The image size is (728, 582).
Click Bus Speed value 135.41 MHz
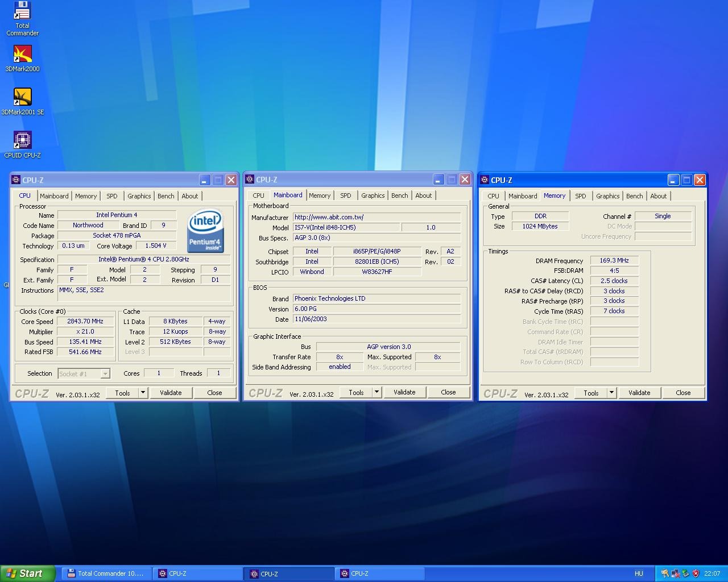tap(85, 342)
